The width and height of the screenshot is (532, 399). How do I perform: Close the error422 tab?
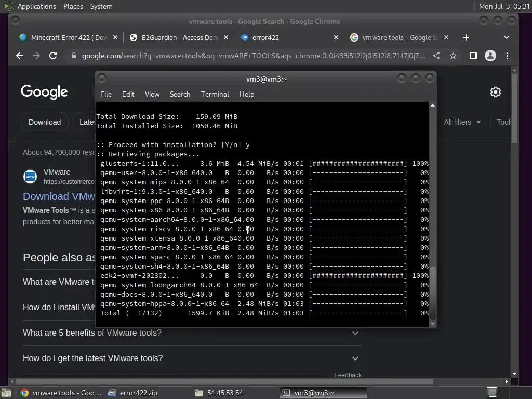pyautogui.click(x=336, y=37)
